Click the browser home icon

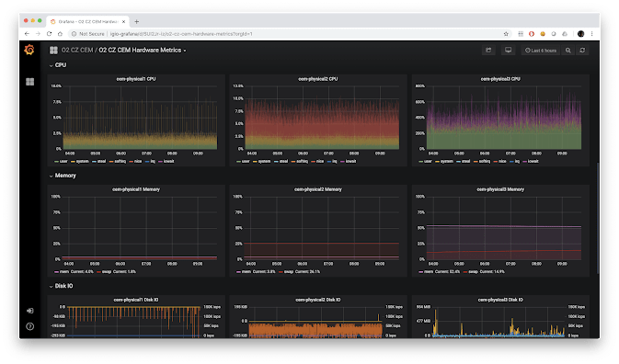click(60, 34)
